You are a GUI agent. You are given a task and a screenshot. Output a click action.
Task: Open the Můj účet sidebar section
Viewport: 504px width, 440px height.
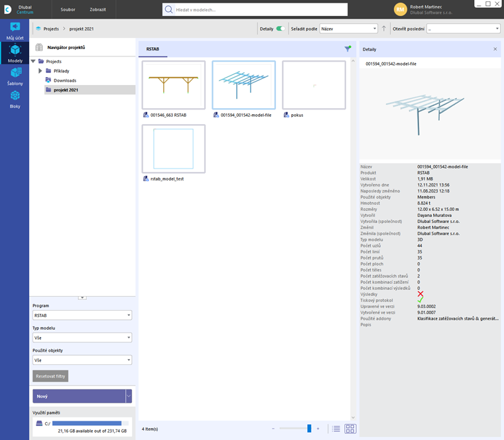(15, 31)
